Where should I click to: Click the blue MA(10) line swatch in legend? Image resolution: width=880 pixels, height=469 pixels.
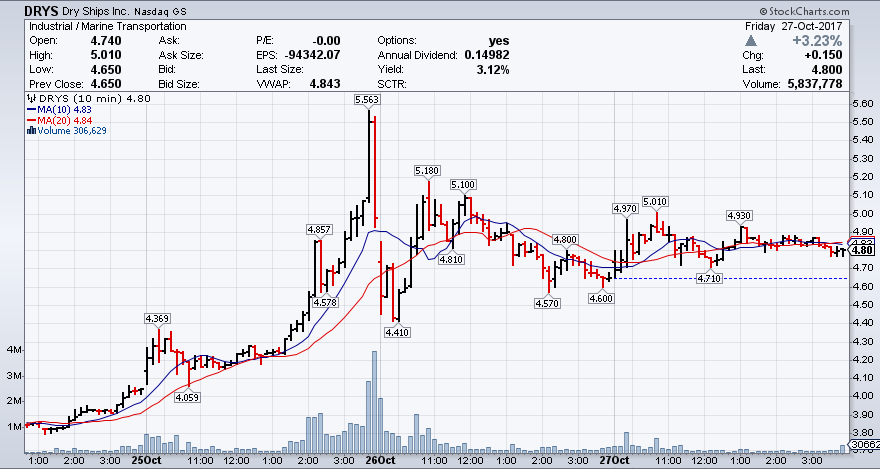tap(32, 109)
